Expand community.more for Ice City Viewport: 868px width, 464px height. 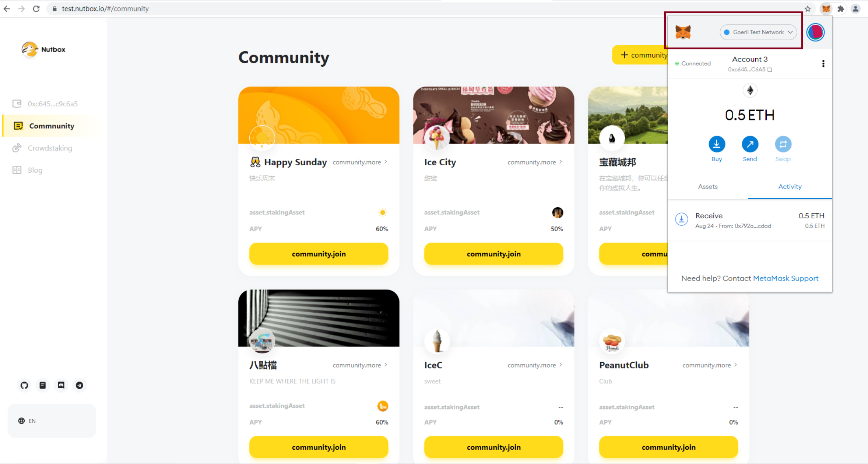pos(535,162)
